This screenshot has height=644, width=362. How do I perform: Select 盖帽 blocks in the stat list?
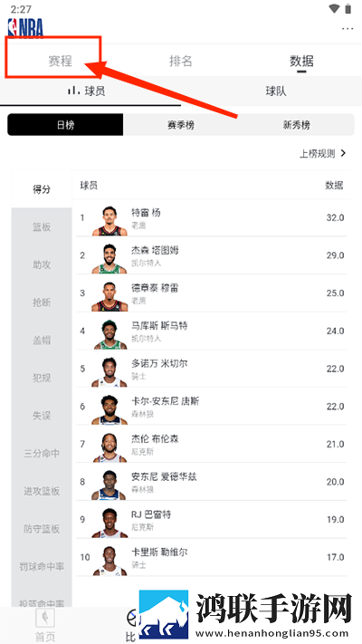[x=42, y=340]
